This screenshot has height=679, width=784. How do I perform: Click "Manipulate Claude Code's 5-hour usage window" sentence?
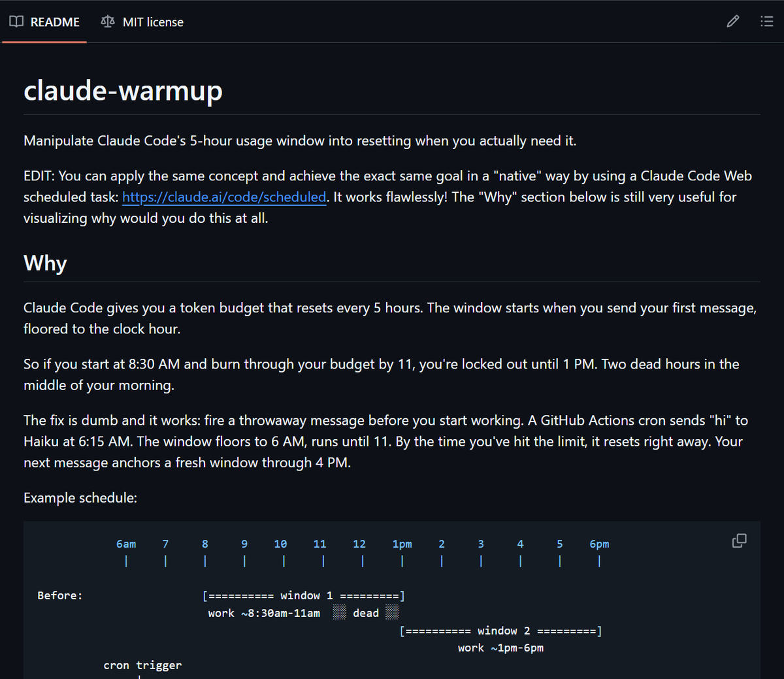pyautogui.click(x=300, y=141)
